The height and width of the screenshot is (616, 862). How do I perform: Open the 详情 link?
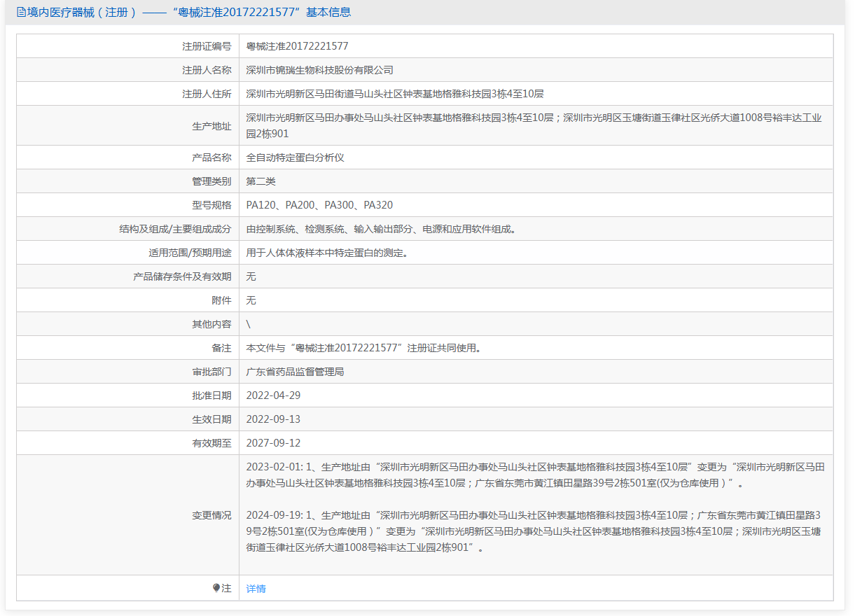[x=256, y=589]
